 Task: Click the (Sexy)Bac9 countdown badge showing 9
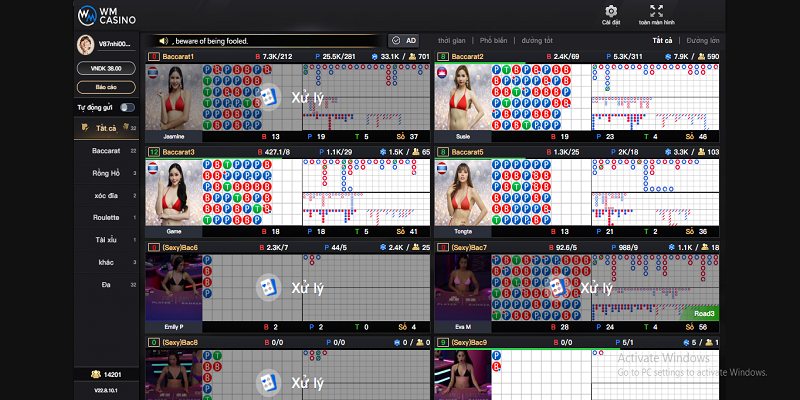[442, 342]
